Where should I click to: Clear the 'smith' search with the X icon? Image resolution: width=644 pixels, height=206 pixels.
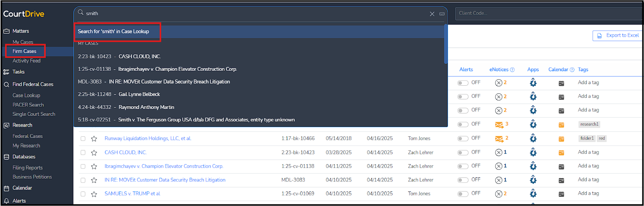(x=432, y=14)
